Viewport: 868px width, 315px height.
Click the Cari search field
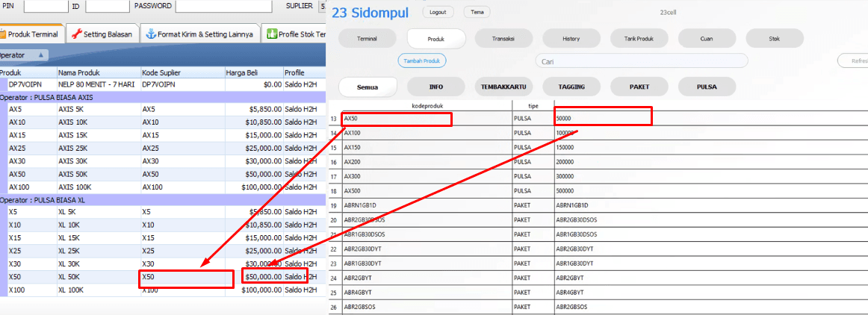[x=641, y=61]
